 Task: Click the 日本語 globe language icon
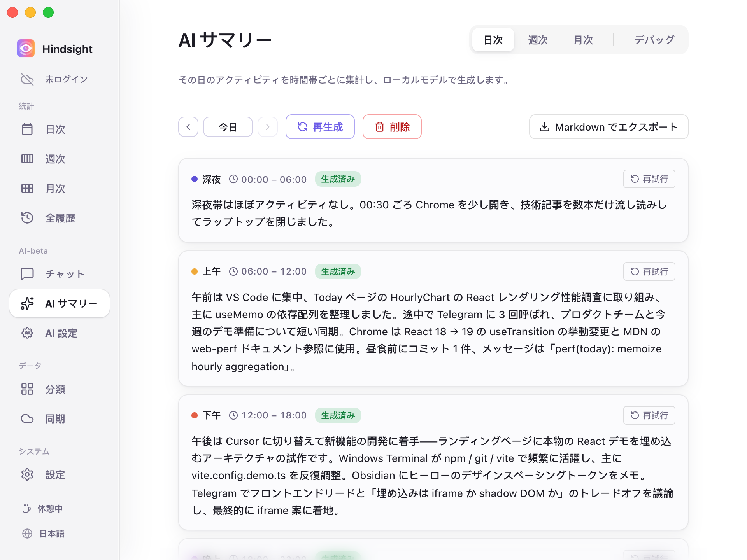(x=27, y=534)
